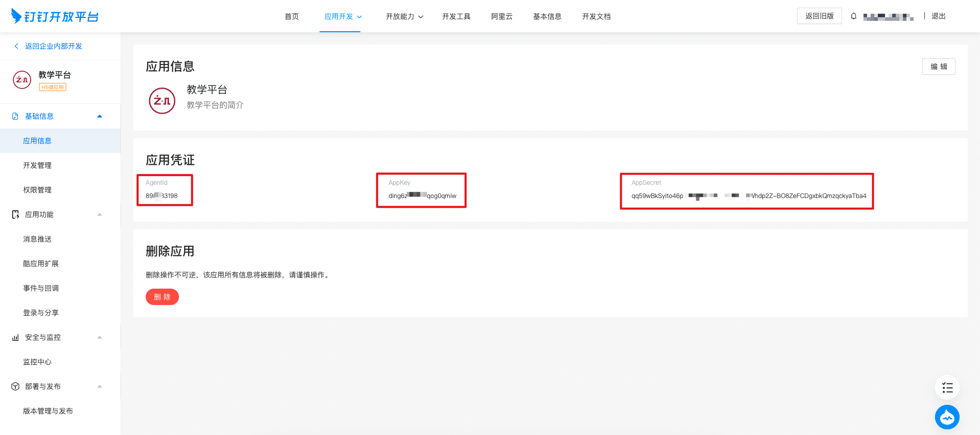
Task: Select 应用信息 in the sidebar
Action: (60, 141)
